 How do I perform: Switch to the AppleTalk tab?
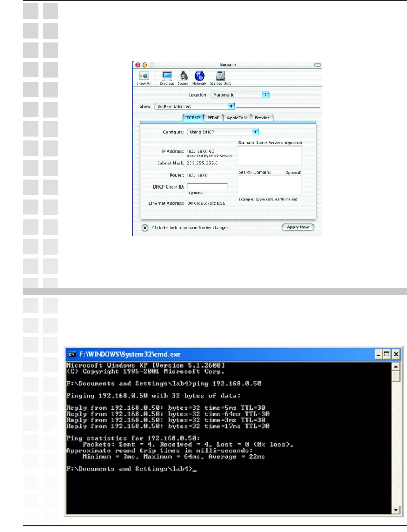[x=237, y=118]
